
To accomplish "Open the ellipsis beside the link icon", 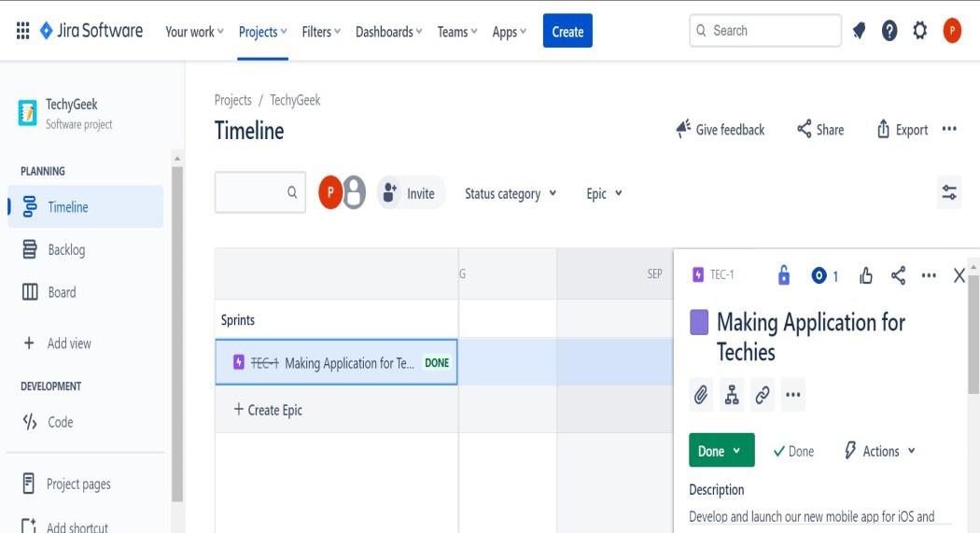I will point(793,395).
